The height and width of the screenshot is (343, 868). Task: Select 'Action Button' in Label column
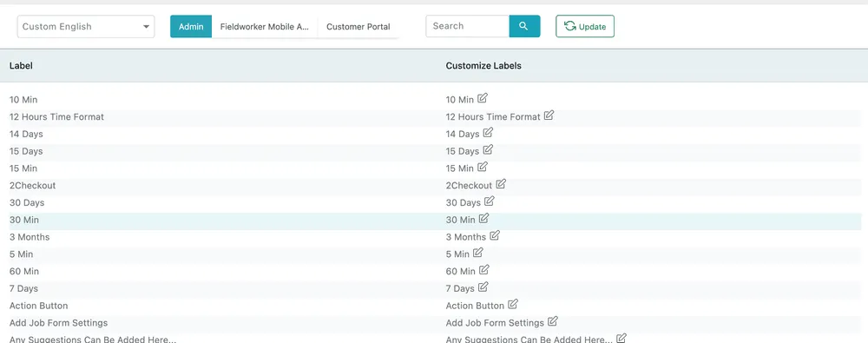39,306
